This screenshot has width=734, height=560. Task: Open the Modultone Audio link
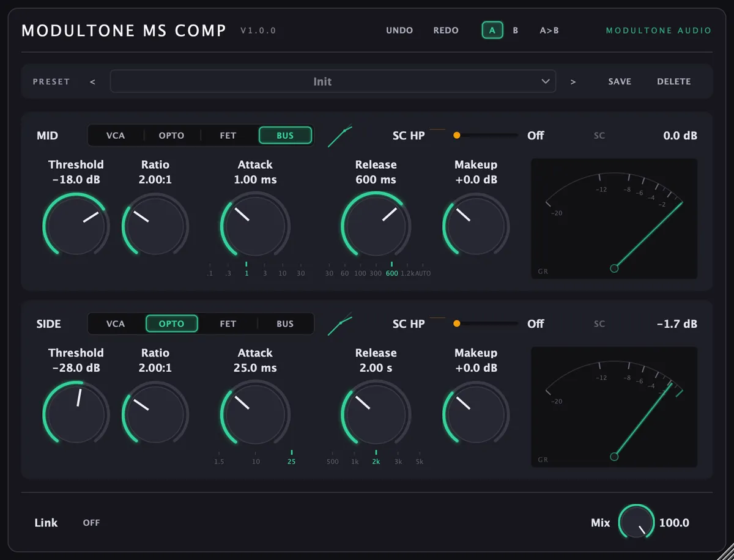pos(659,30)
